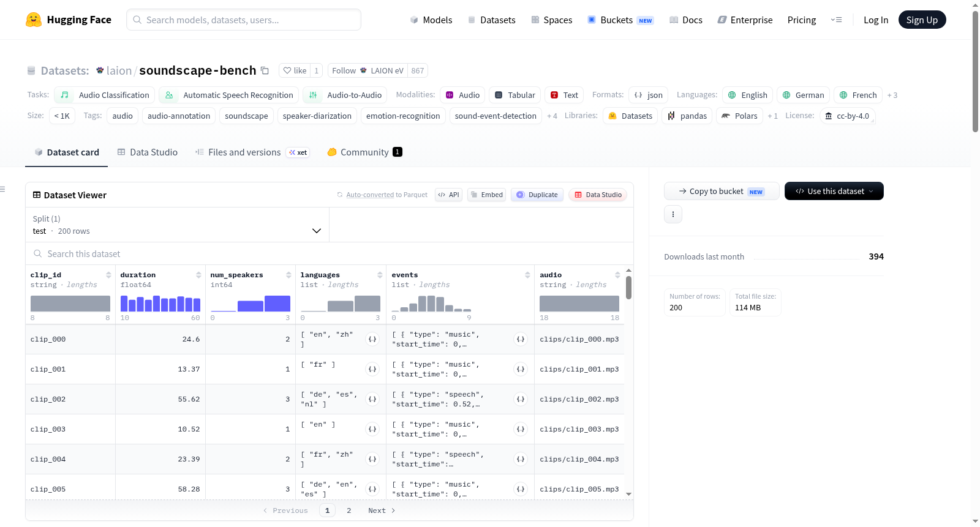
Task: Open the three-dot options menu
Action: coord(673,214)
